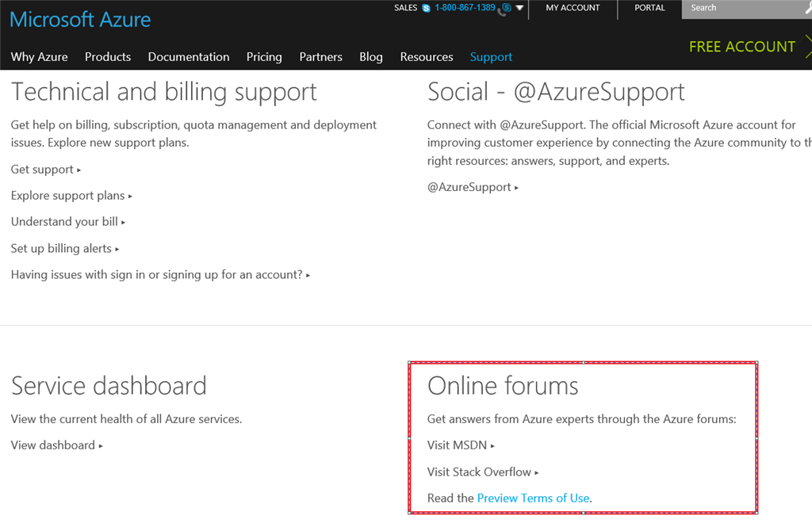This screenshot has width=812, height=523.
Task: Click the 'View the current health of all Azure services' text
Action: [126, 419]
